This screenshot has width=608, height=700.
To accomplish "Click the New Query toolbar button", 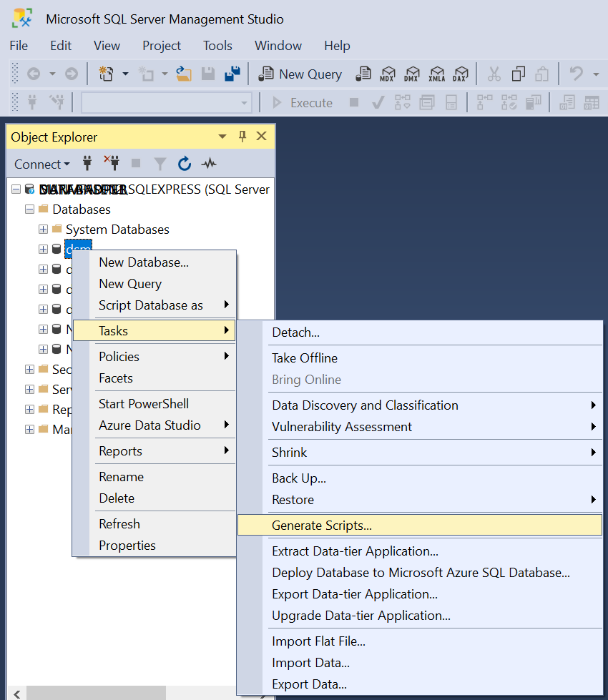I will tap(299, 74).
